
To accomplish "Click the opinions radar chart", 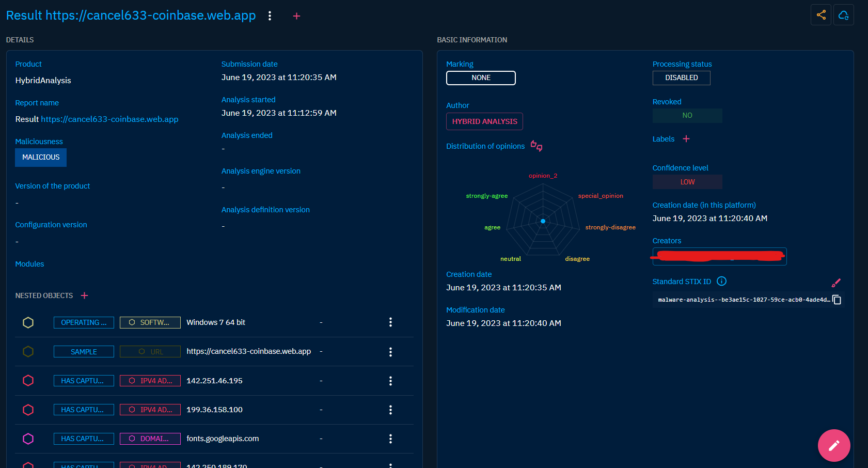I will (543, 221).
